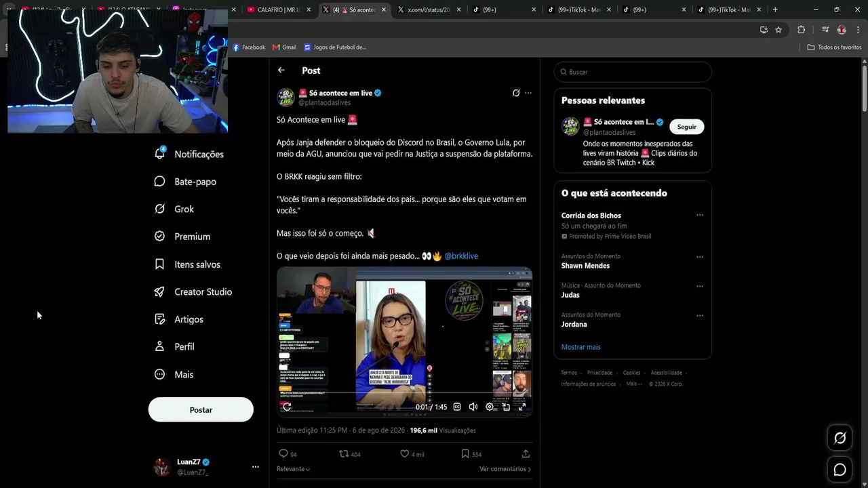Image resolution: width=868 pixels, height=488 pixels.
Task: Share the post with the share icon
Action: click(526, 454)
